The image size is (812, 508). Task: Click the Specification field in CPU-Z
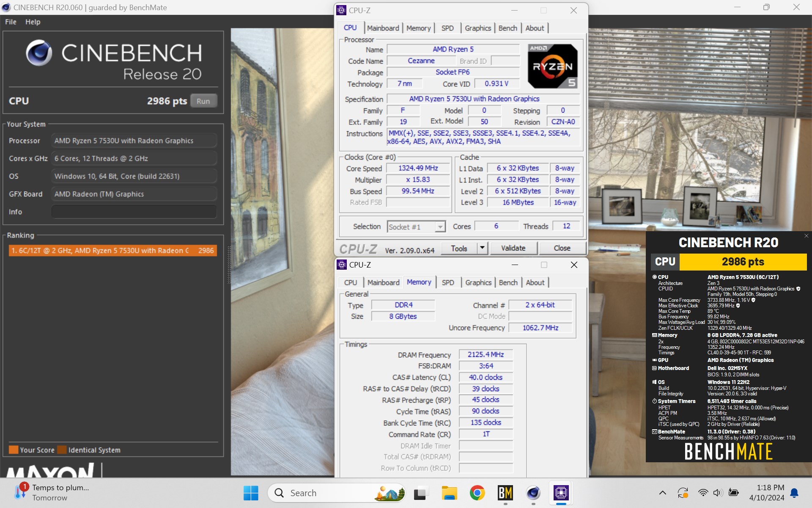[x=483, y=99]
